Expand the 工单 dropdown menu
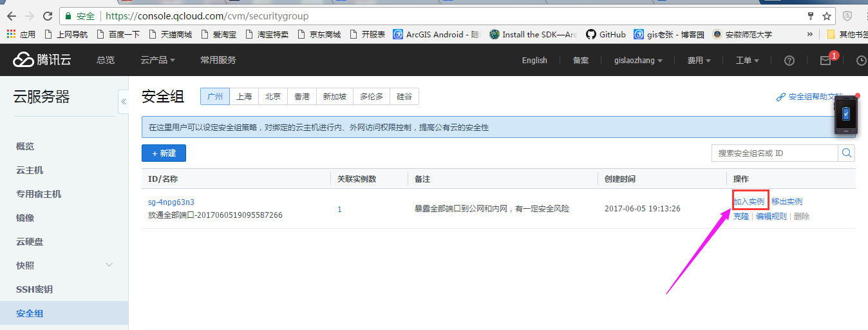868x330 pixels. (747, 60)
